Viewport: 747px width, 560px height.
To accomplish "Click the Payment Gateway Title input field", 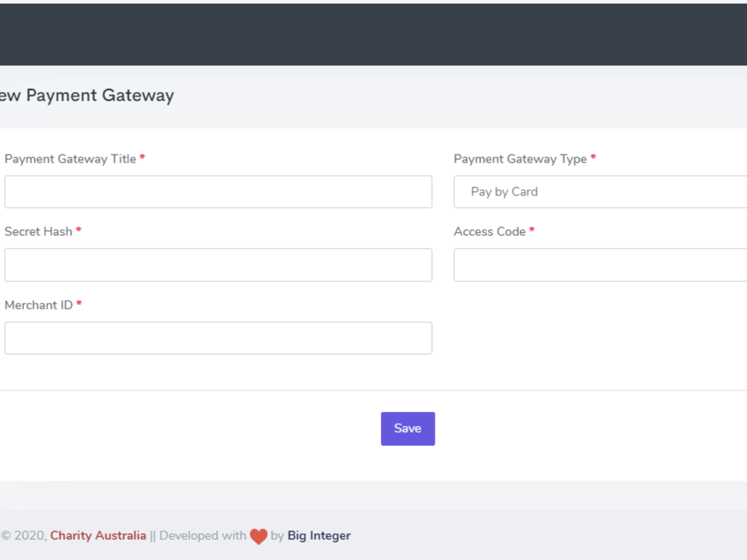I will click(x=218, y=192).
